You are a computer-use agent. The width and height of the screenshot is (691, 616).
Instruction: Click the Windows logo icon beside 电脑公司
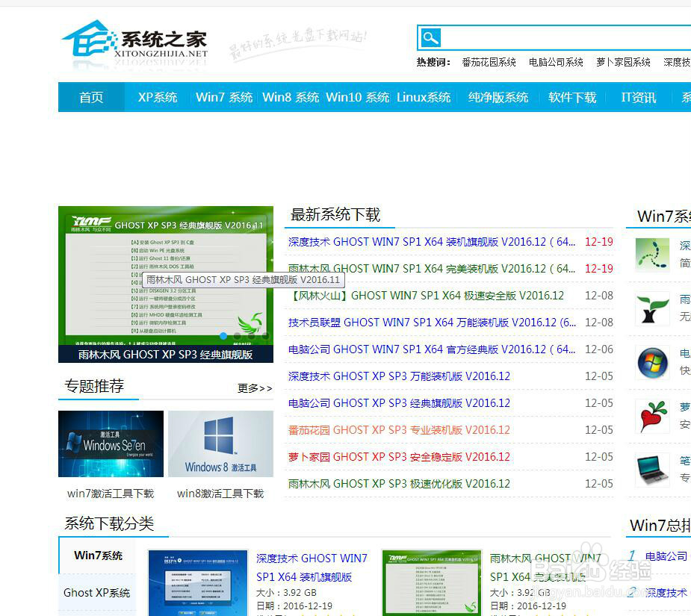click(x=652, y=361)
